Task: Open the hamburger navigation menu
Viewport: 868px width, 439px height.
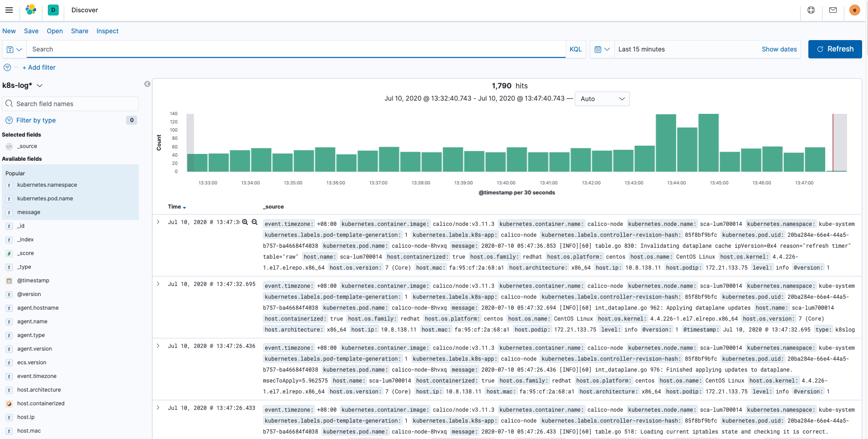Action: pos(9,10)
